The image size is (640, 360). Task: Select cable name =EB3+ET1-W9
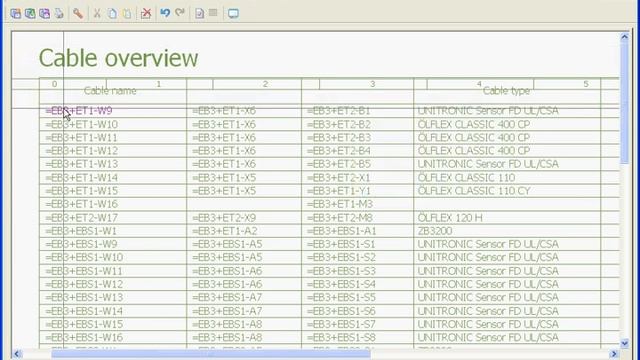79,111
